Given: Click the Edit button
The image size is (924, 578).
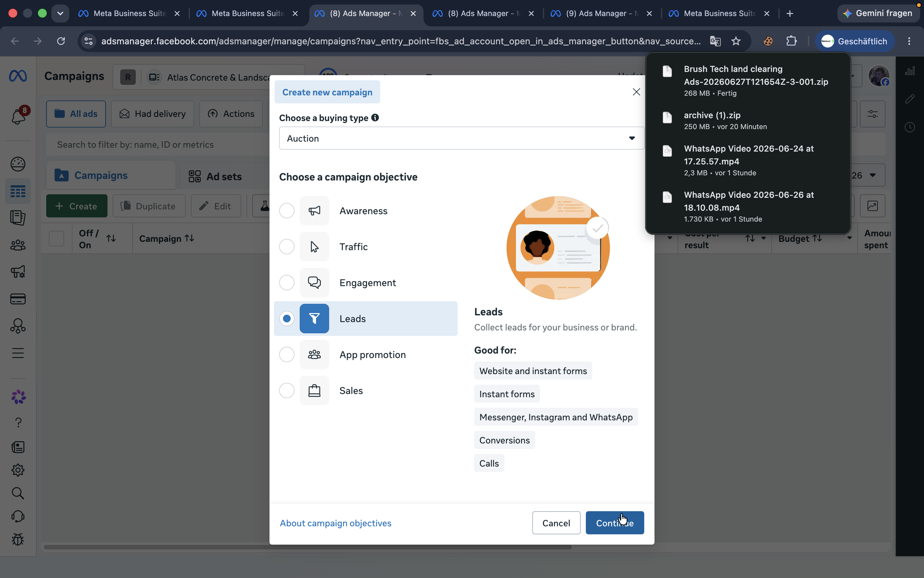Looking at the screenshot, I should pos(216,206).
